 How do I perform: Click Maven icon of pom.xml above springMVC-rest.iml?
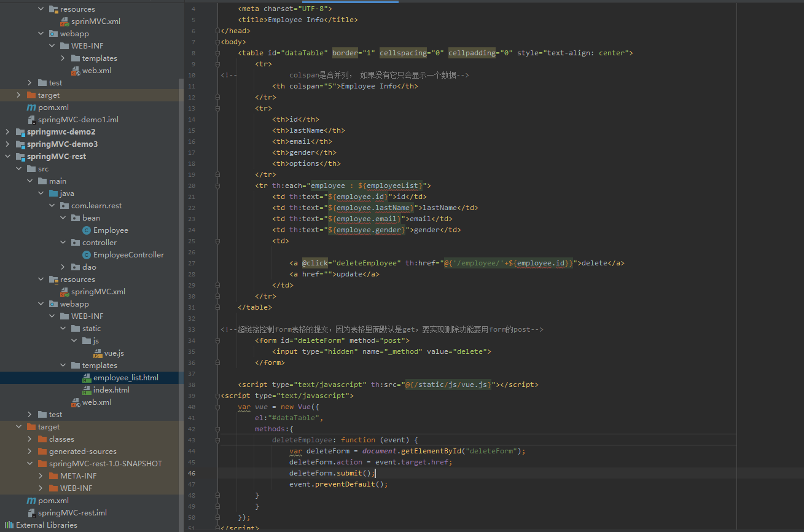pyautogui.click(x=31, y=501)
